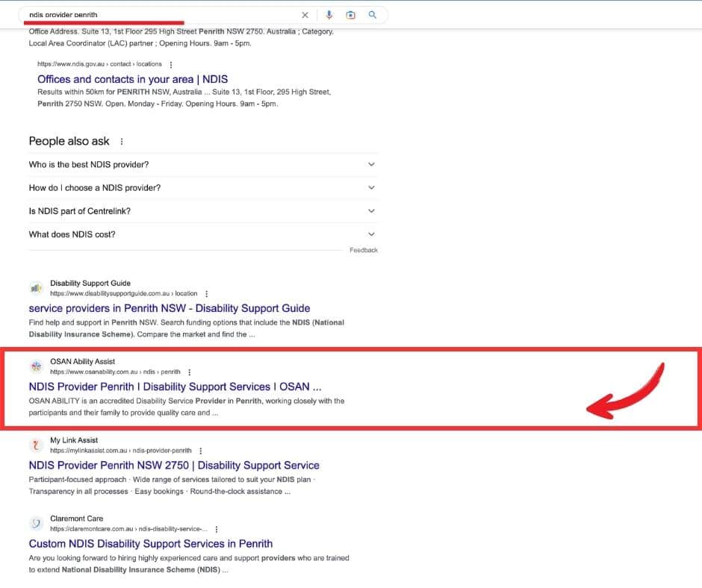Expand 'Who is the best NDIS provider?'
This screenshot has width=702, height=588.
pos(371,165)
